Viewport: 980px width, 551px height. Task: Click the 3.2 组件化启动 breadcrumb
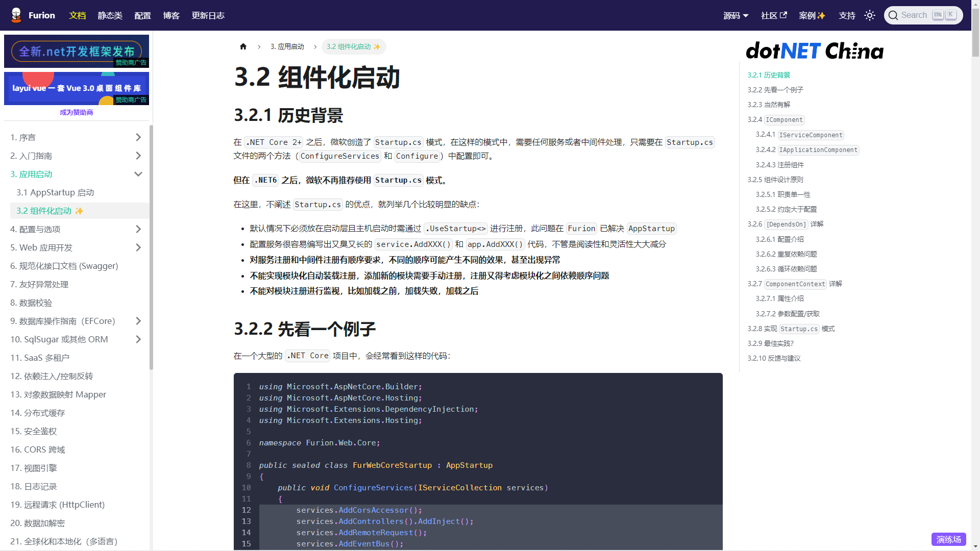point(354,46)
